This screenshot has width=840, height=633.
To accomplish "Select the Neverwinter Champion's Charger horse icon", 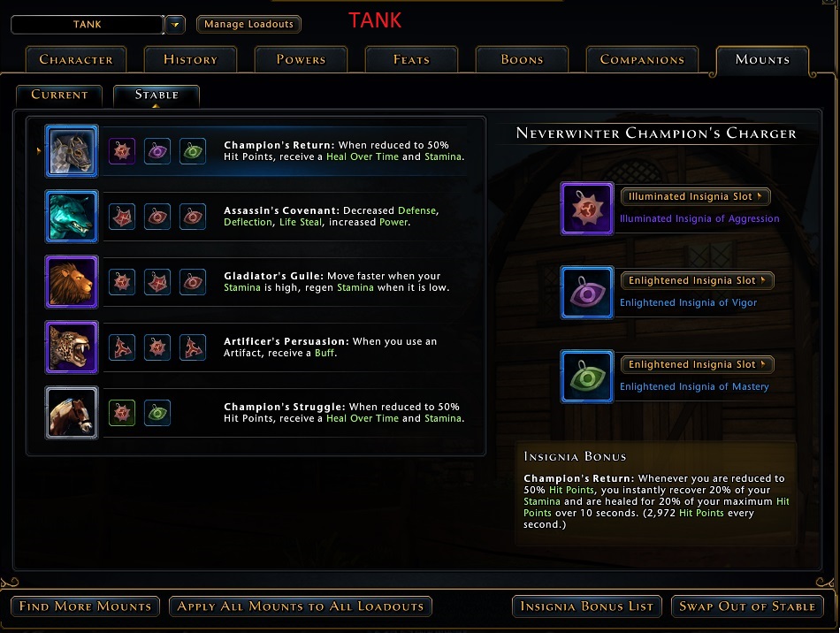I will point(72,151).
